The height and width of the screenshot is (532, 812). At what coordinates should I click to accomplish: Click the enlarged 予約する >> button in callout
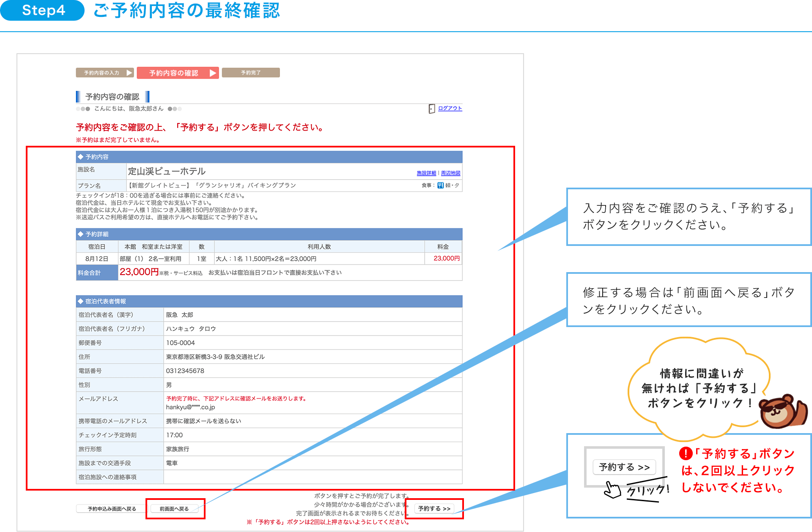point(624,467)
